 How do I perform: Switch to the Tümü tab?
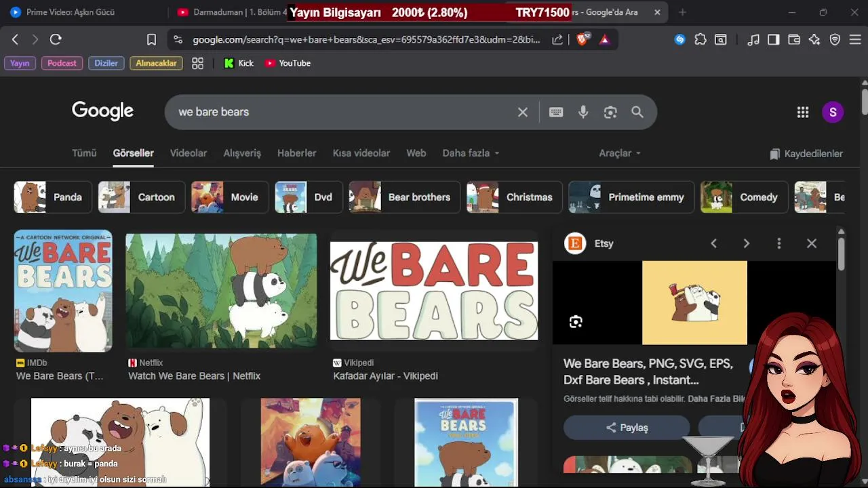click(84, 153)
